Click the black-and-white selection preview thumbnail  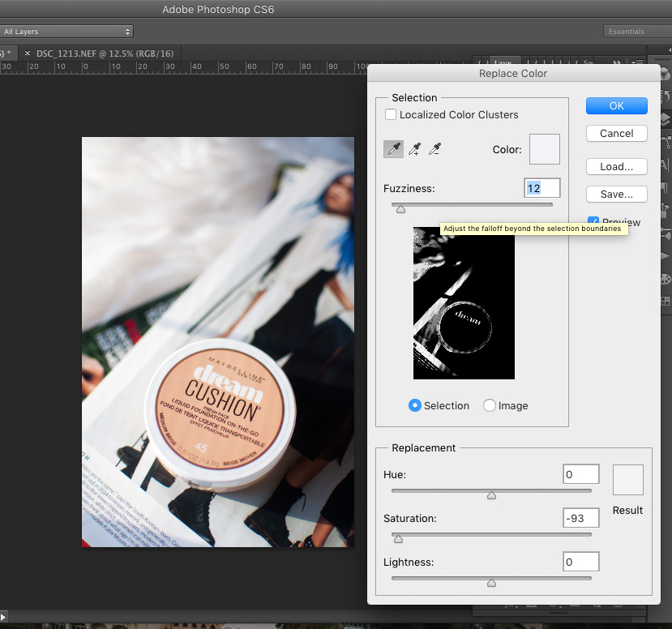click(464, 303)
